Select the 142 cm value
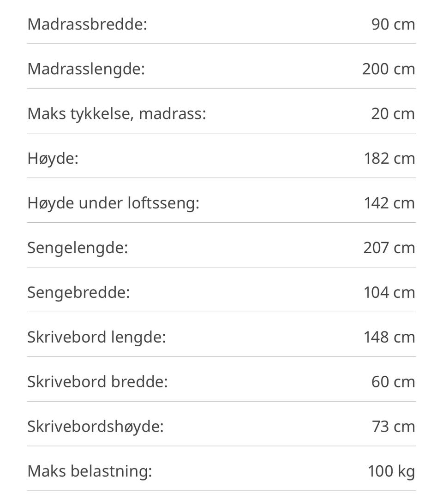This screenshot has width=443, height=504. pyautogui.click(x=389, y=203)
